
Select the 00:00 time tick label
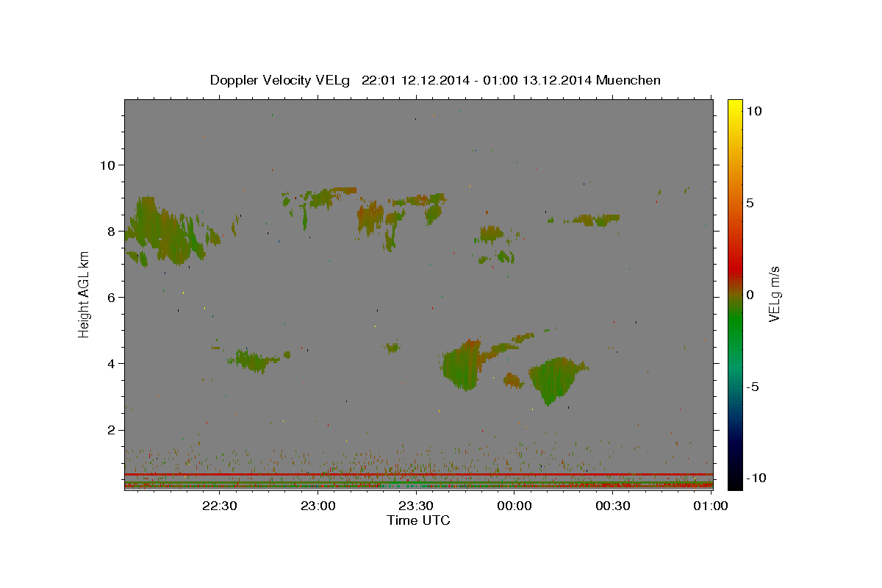514,506
